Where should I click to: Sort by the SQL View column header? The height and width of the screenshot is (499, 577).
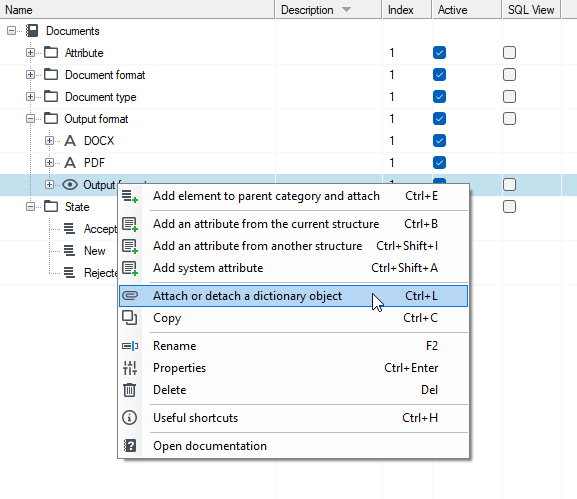[531, 10]
